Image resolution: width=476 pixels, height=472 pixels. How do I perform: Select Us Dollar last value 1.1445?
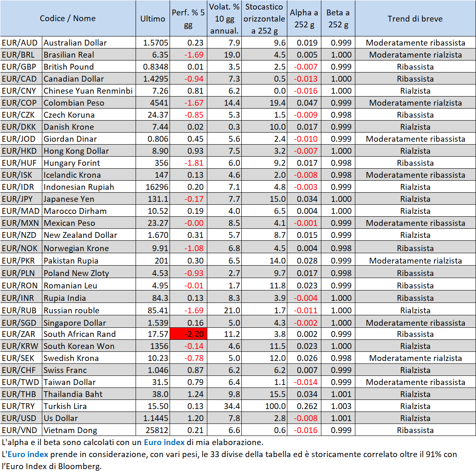(153, 418)
